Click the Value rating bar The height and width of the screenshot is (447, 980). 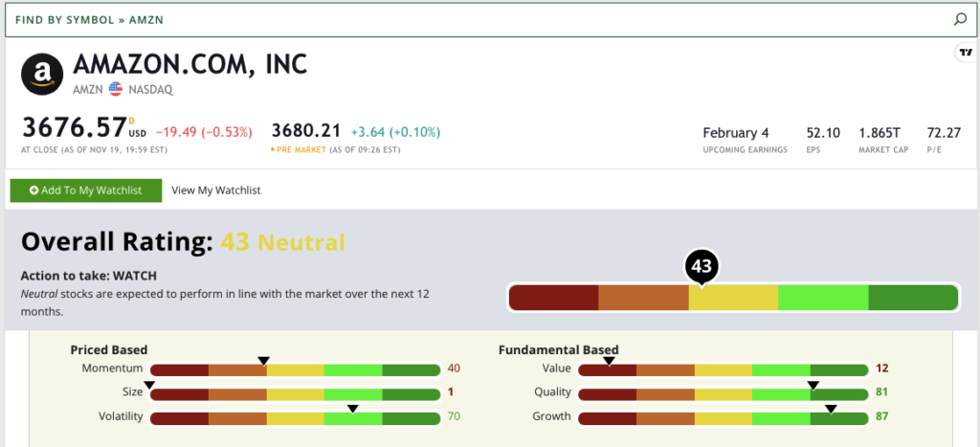(x=724, y=369)
